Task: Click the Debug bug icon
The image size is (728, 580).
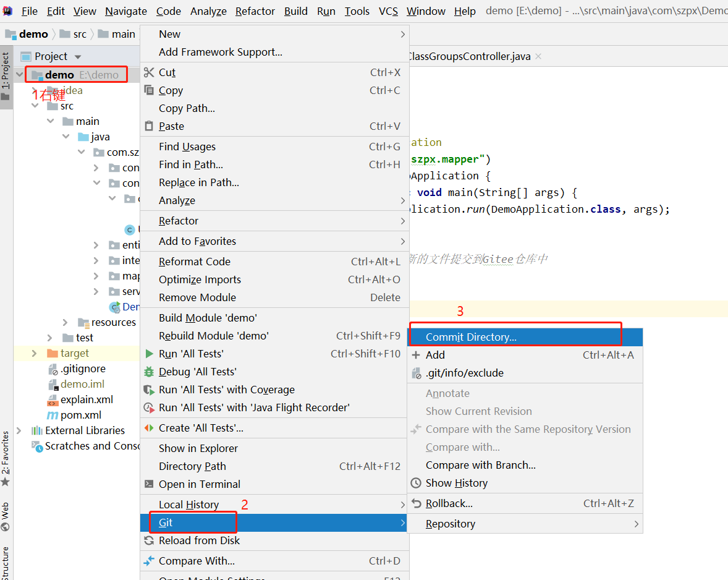Action: coord(148,372)
